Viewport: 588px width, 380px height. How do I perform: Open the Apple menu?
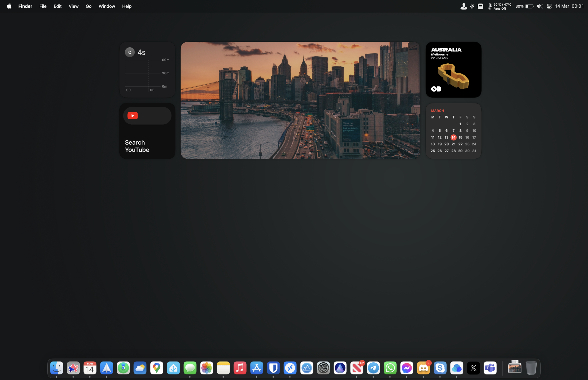[x=9, y=6]
